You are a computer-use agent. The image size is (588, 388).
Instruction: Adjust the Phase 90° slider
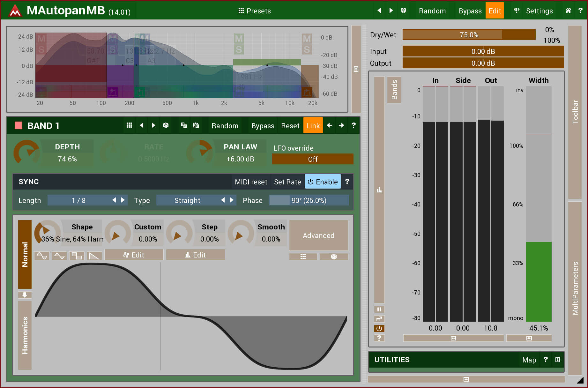pos(309,200)
